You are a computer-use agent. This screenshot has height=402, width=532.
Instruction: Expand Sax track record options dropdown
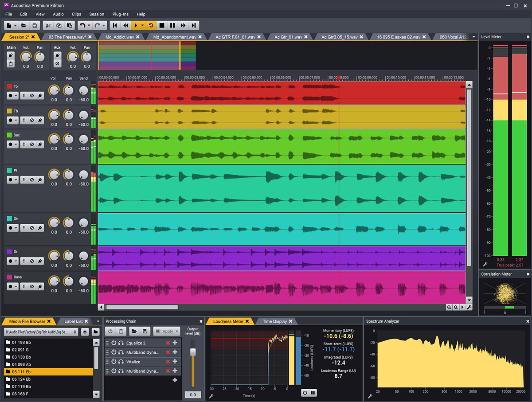tap(16, 144)
